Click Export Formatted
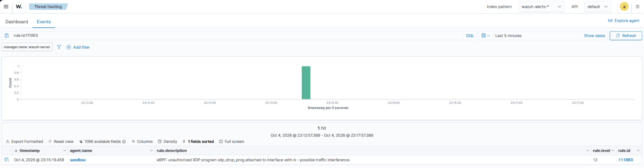The height and width of the screenshot is (168, 644). point(24,141)
